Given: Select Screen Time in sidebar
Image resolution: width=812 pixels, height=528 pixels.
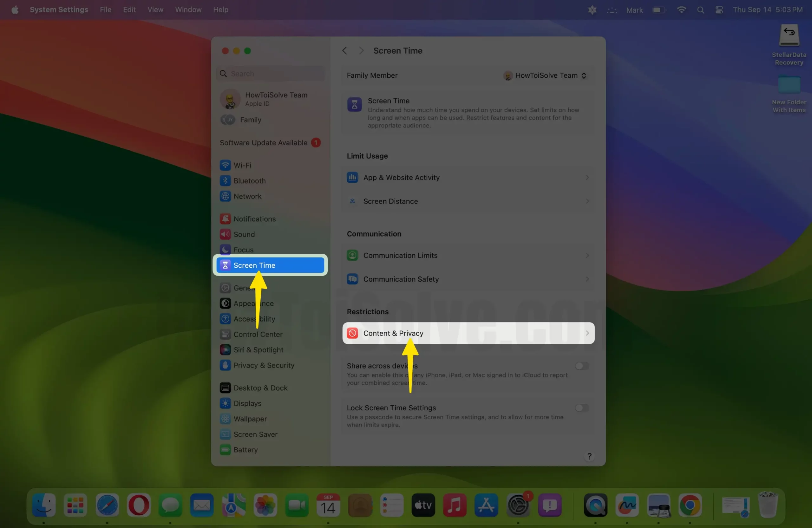Looking at the screenshot, I should tap(270, 265).
